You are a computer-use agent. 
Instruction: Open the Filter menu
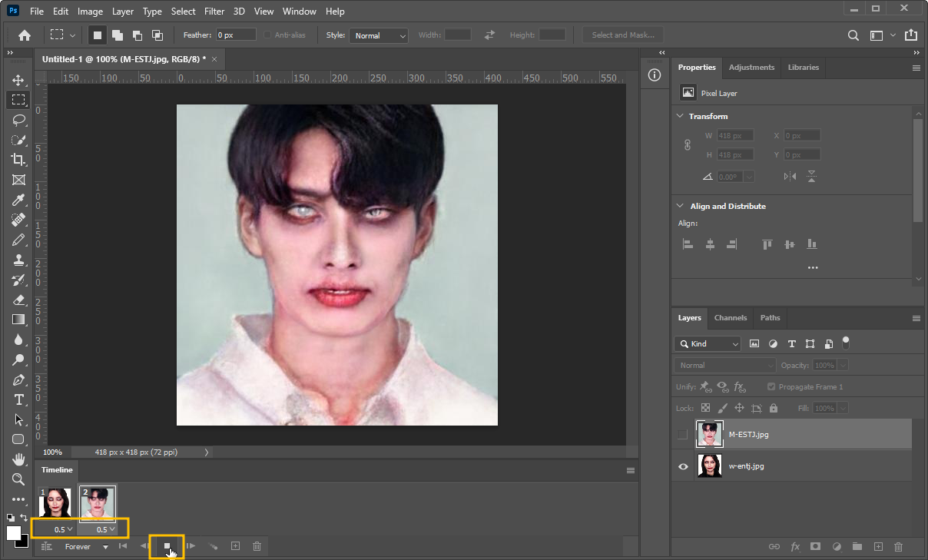pyautogui.click(x=215, y=12)
